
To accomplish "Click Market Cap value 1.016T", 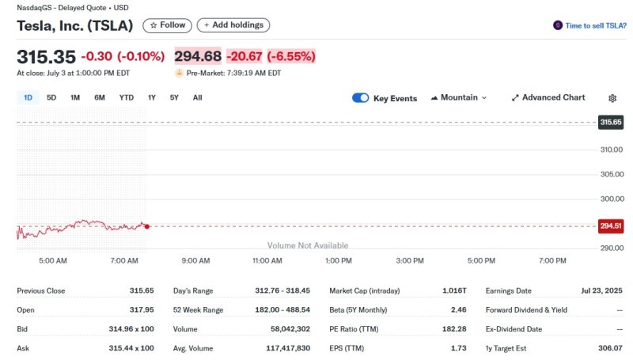I will (x=454, y=290).
